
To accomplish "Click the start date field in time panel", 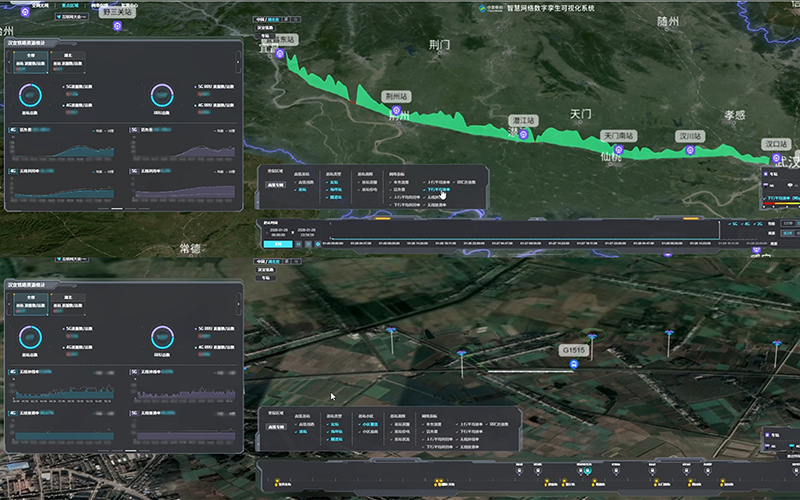I will coord(280,230).
